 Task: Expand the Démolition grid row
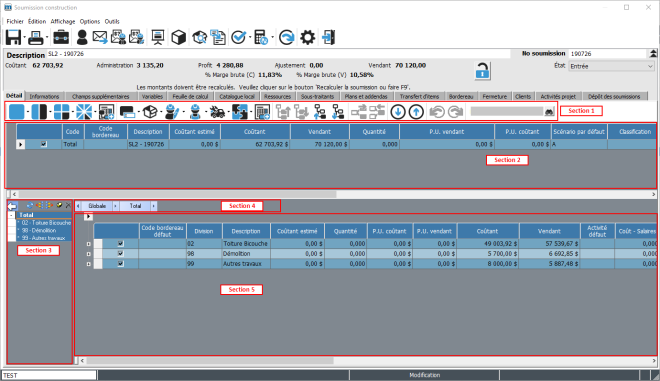coord(88,254)
